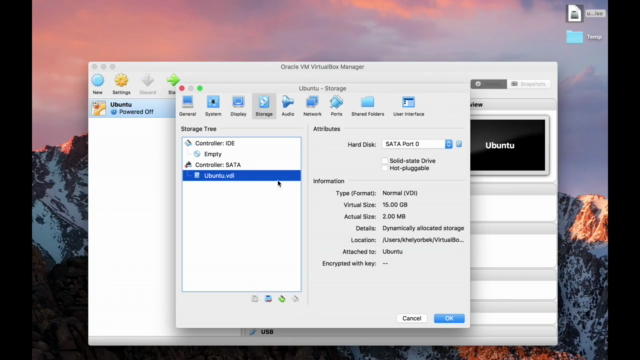
Task: Click Dynamically allocated storage details text
Action: [x=423, y=228]
